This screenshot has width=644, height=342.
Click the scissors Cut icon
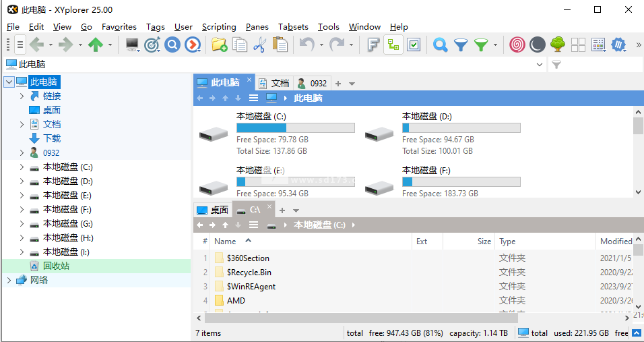(x=259, y=45)
